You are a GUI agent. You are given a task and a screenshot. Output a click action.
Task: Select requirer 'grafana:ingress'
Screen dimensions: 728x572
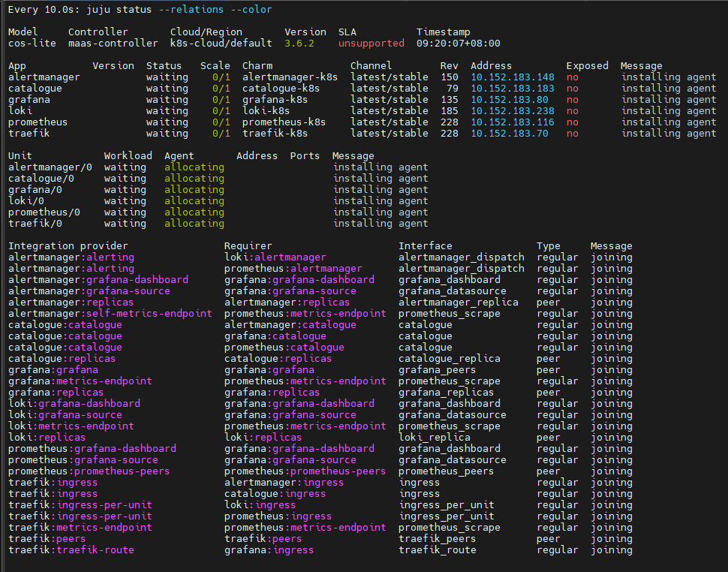[269, 549]
